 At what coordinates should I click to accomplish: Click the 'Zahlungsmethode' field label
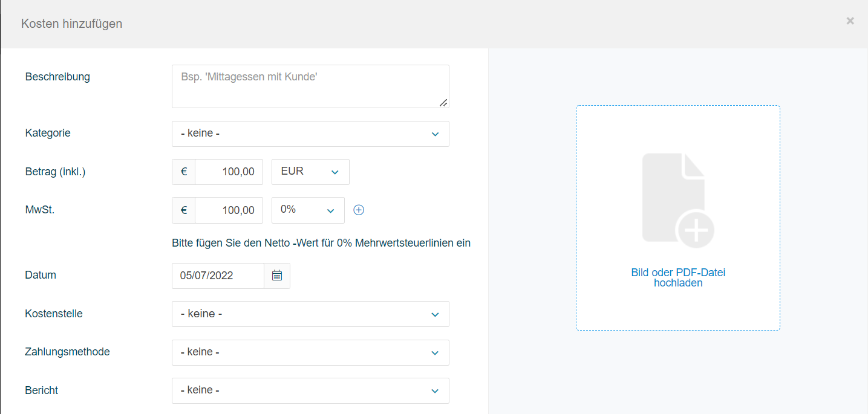click(x=67, y=352)
